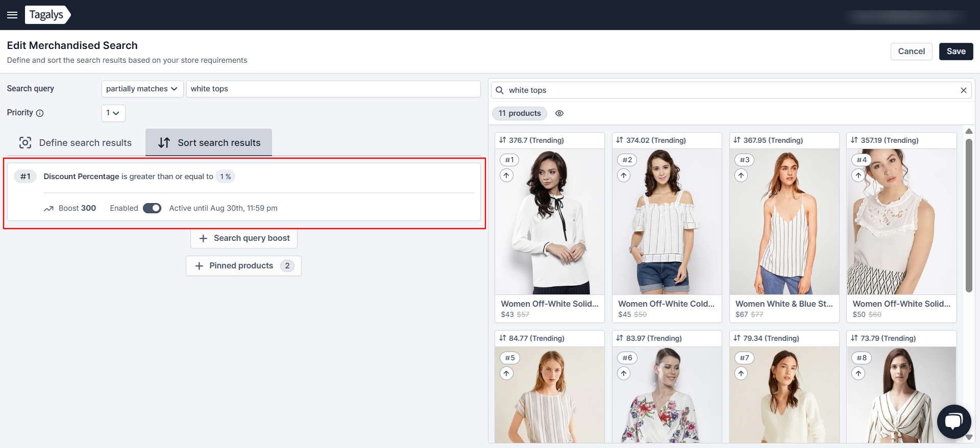Select the #1 position badge on first product
The image size is (980, 448).
(509, 160)
